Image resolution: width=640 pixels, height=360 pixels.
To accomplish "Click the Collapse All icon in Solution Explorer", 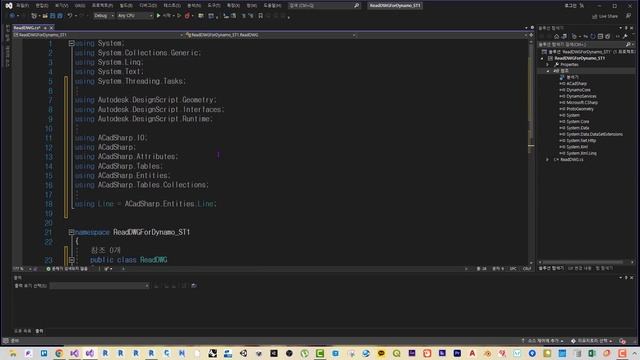I will [x=600, y=36].
